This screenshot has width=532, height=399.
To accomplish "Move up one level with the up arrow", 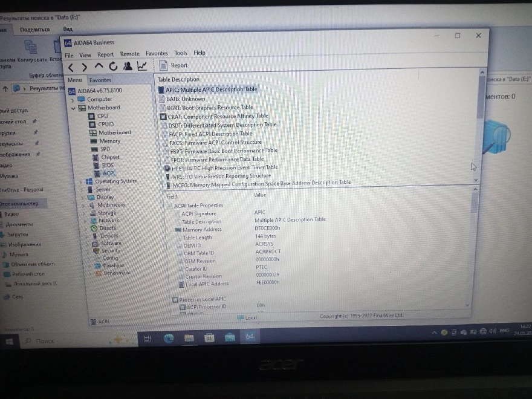I will point(99,65).
